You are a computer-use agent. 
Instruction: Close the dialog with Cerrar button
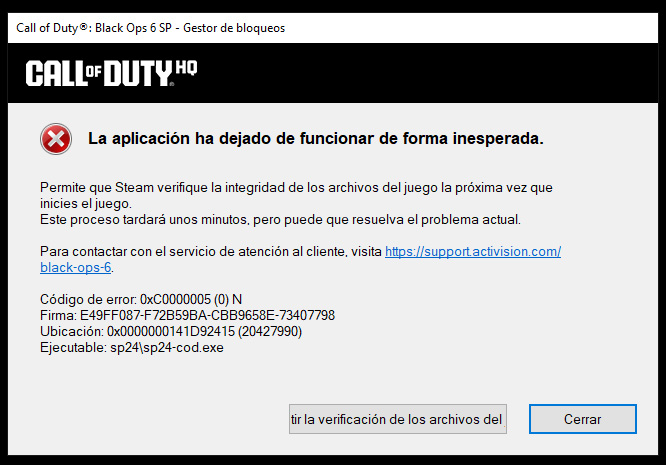tap(582, 419)
